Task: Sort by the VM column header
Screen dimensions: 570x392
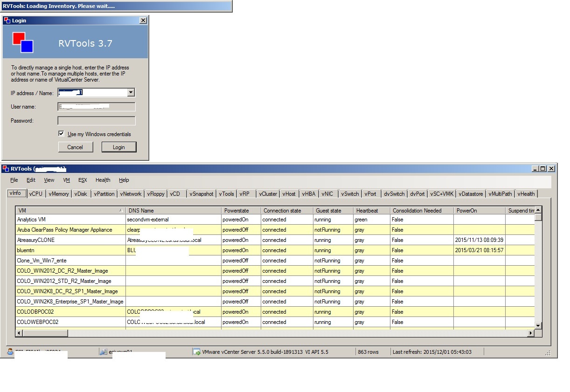Action: [x=71, y=210]
